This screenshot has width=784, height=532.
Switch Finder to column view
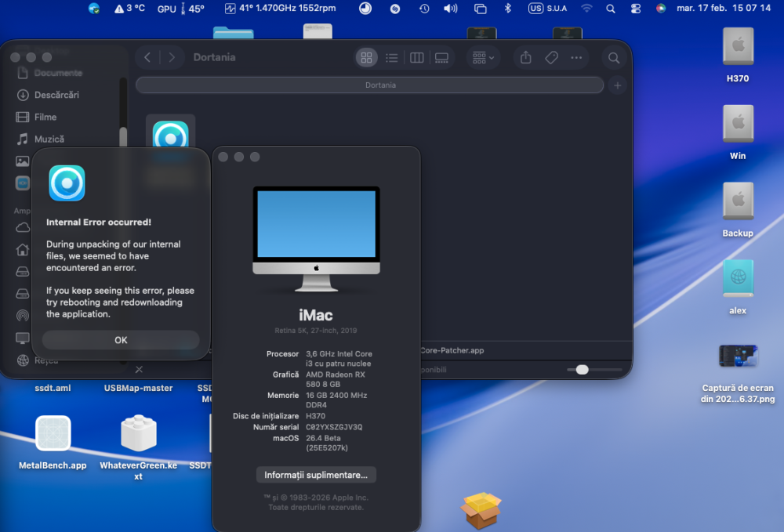(x=416, y=57)
